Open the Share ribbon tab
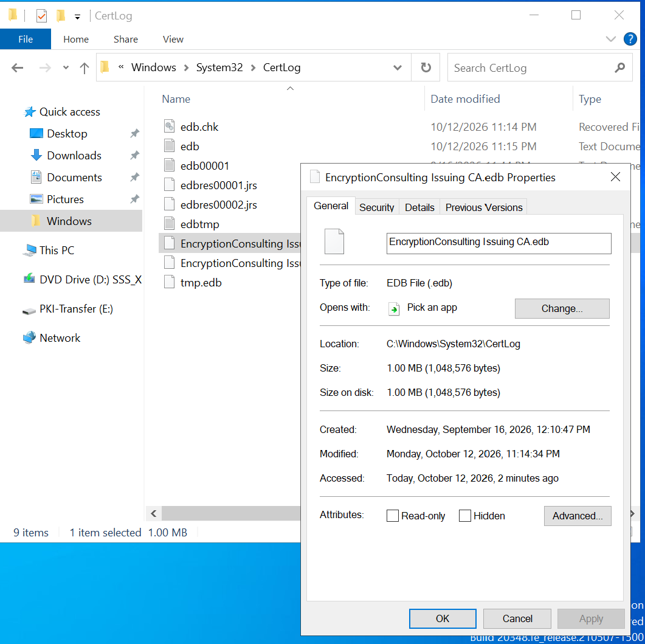 tap(126, 39)
